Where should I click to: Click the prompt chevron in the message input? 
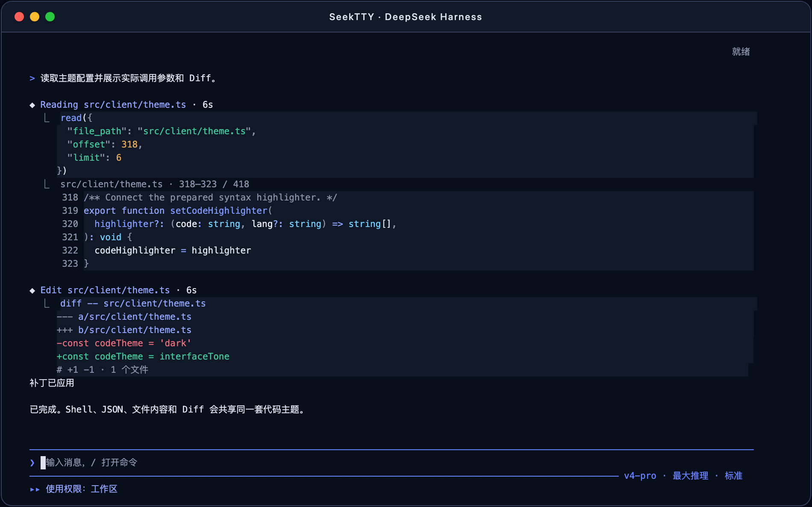(32, 463)
